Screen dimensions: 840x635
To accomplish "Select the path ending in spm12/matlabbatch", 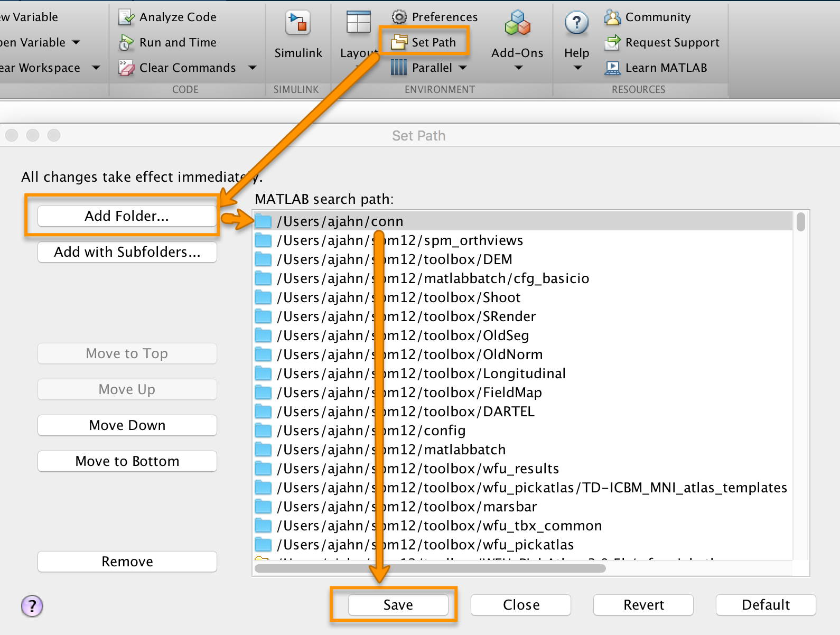I will click(523, 450).
